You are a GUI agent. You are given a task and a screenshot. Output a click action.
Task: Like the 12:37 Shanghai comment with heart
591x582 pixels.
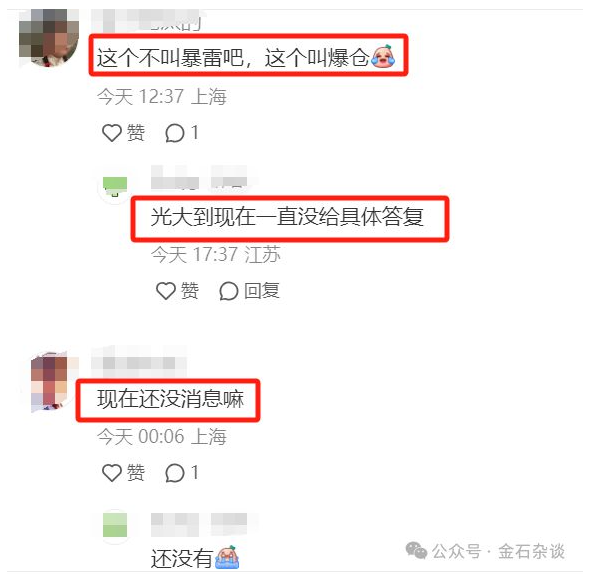(112, 133)
